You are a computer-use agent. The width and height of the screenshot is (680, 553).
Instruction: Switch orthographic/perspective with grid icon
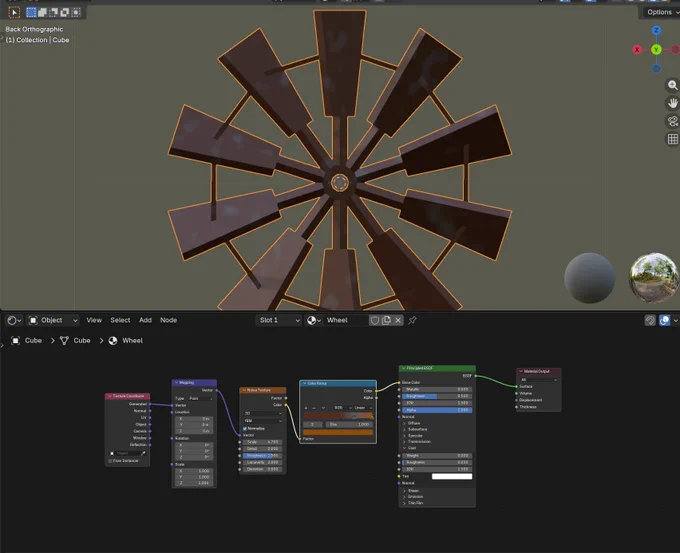[673, 139]
